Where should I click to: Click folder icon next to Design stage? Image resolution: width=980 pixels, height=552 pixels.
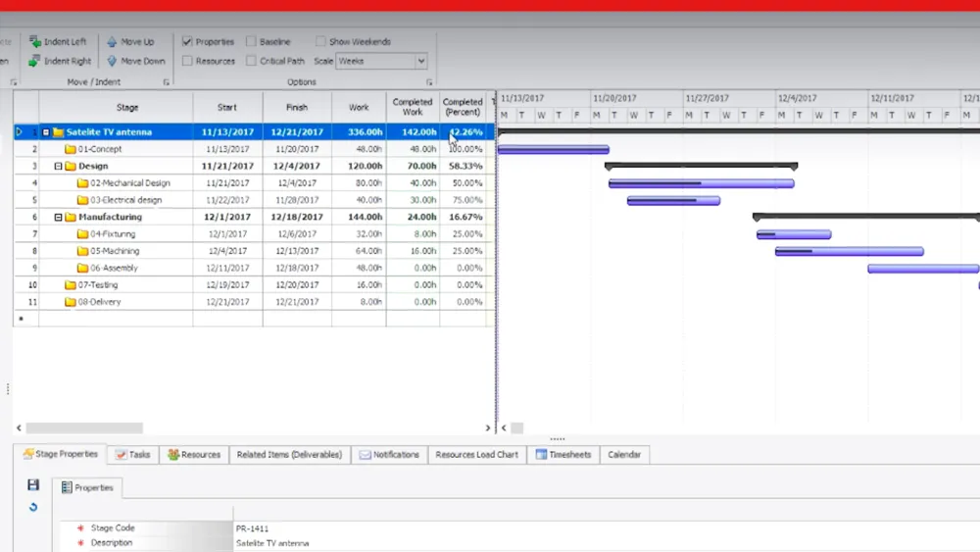click(x=71, y=166)
